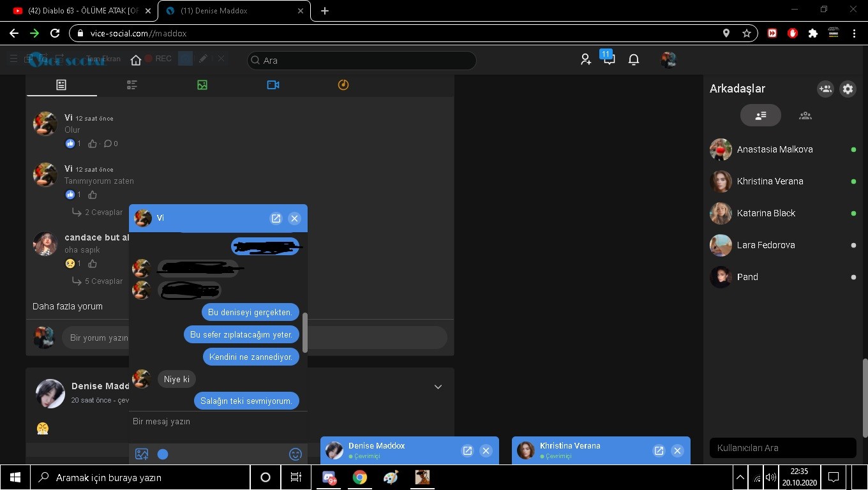Close the Vi chat window

click(x=294, y=218)
